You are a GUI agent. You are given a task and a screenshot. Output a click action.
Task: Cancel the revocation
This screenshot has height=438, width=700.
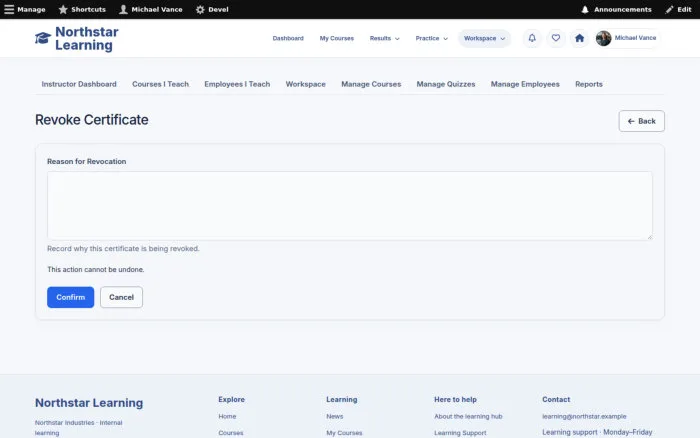121,297
